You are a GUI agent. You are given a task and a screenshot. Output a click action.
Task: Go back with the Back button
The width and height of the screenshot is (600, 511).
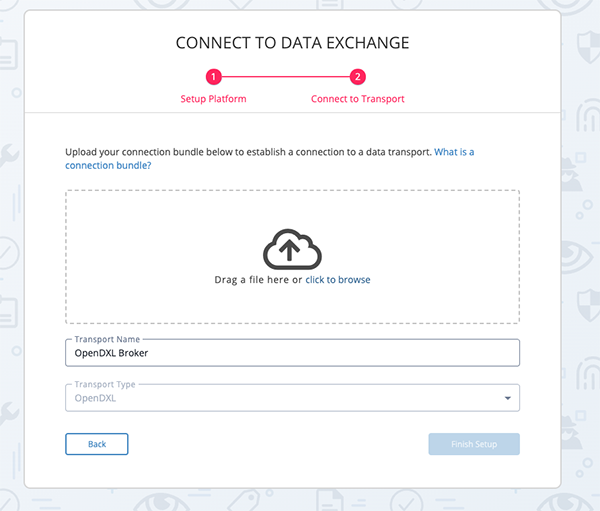click(x=97, y=444)
